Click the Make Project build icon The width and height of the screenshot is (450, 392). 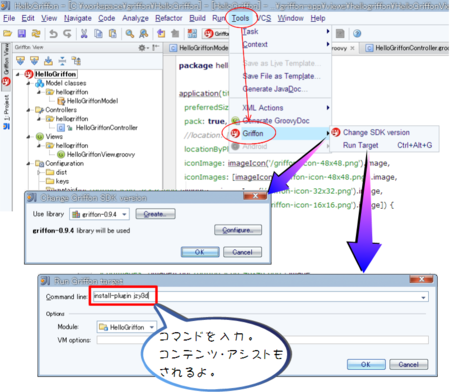coord(192,33)
